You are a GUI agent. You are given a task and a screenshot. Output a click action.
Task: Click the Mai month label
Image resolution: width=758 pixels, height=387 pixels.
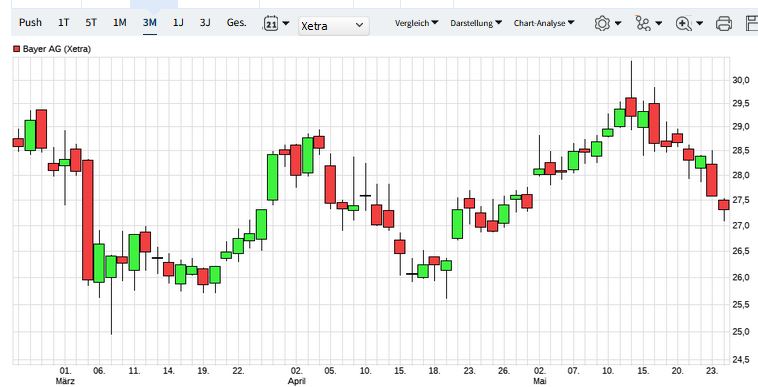coord(540,381)
